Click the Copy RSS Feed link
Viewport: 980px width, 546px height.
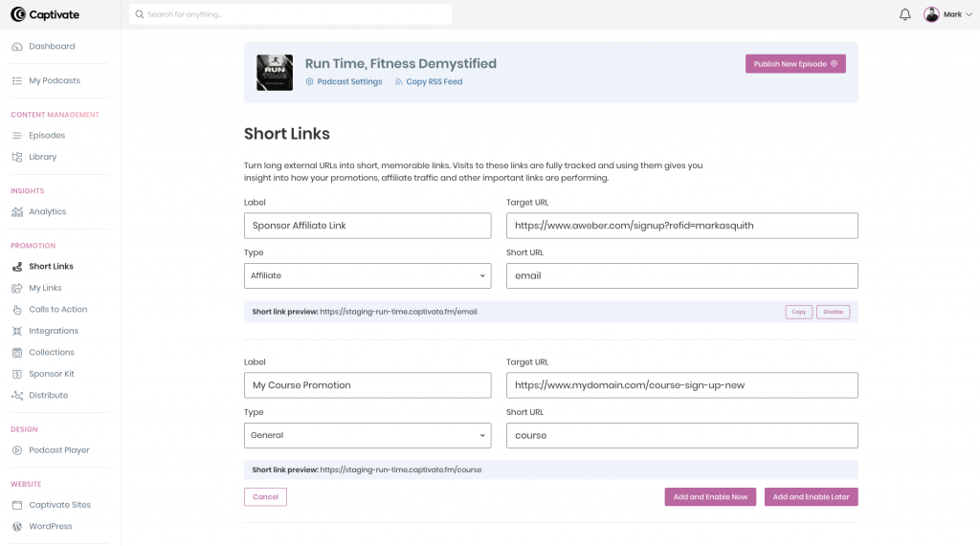point(434,82)
